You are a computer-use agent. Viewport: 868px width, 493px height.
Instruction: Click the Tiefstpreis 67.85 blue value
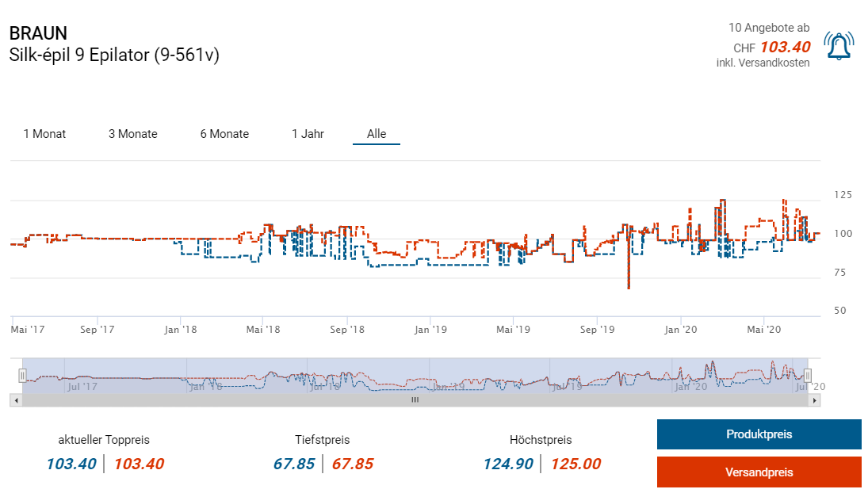(294, 464)
